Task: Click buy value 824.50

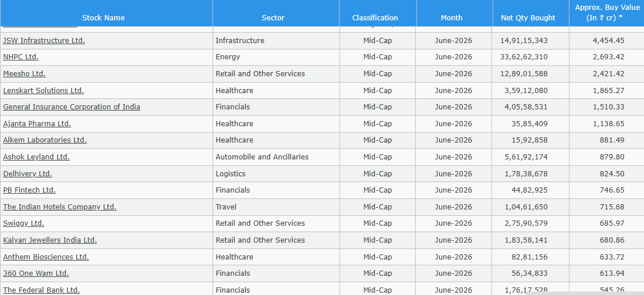Action: point(612,174)
